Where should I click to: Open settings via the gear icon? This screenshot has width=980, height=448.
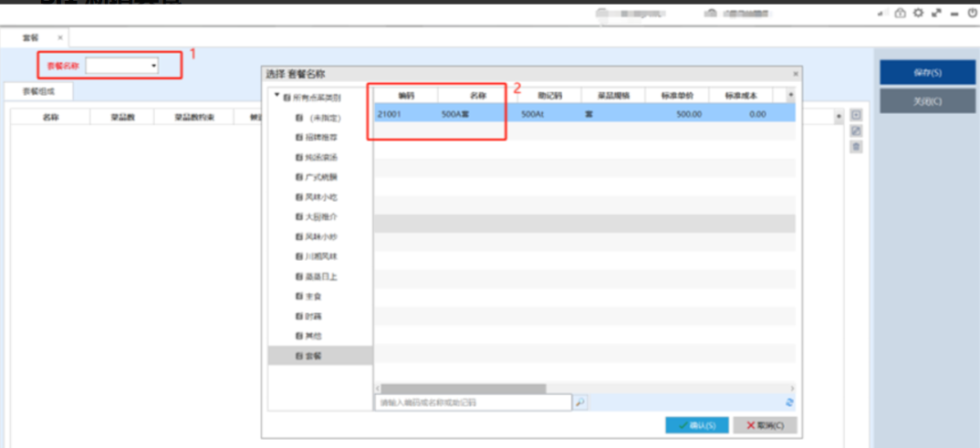[x=918, y=14]
